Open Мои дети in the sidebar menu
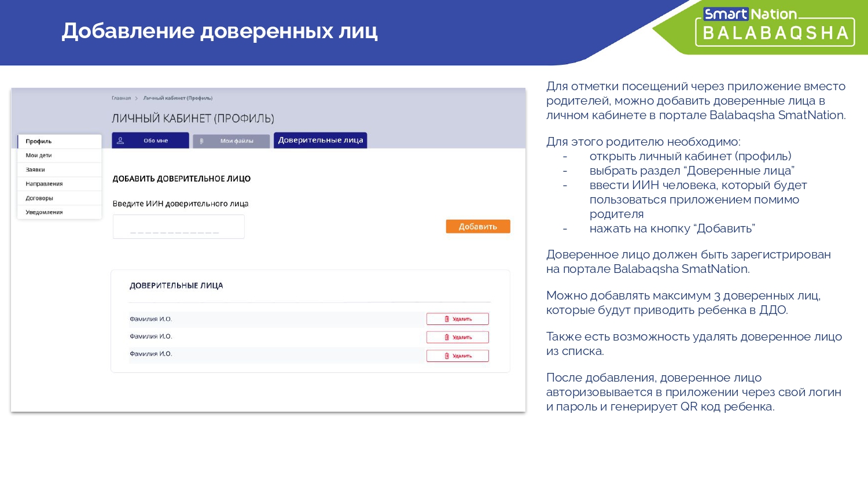Viewport: 868px width, 488px height. click(x=39, y=156)
